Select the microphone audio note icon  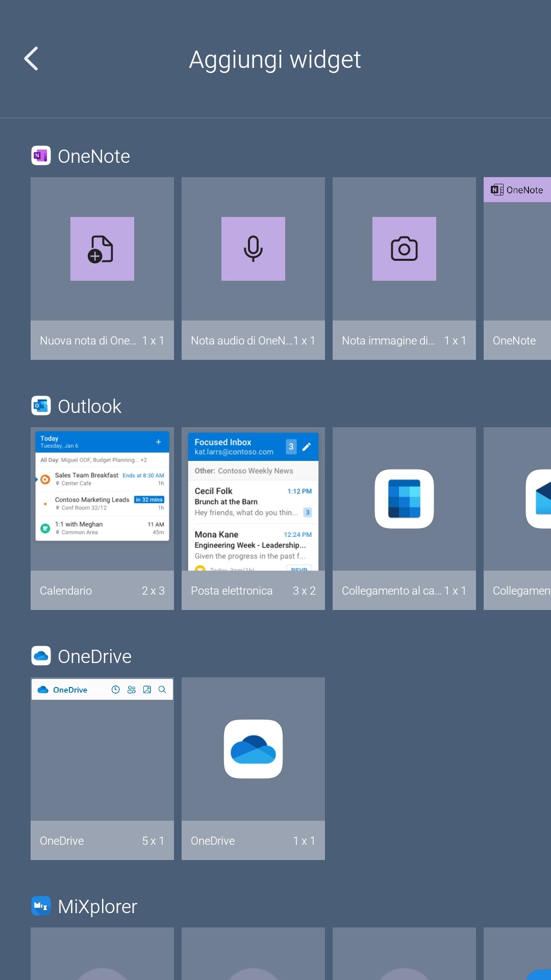click(x=253, y=249)
